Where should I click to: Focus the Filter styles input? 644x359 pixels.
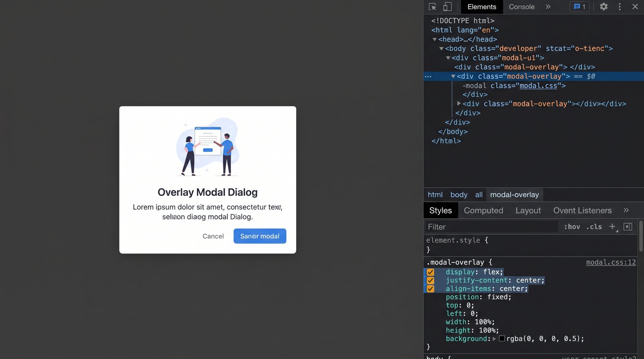(x=491, y=227)
